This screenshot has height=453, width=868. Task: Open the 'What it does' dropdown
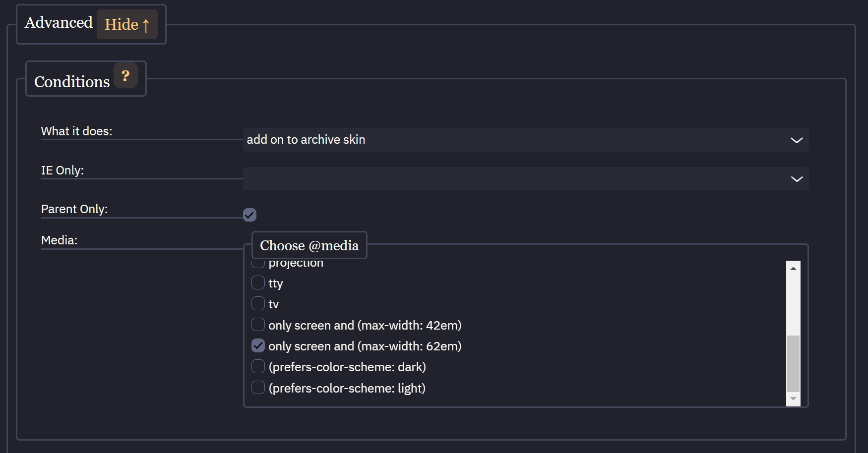pos(525,140)
